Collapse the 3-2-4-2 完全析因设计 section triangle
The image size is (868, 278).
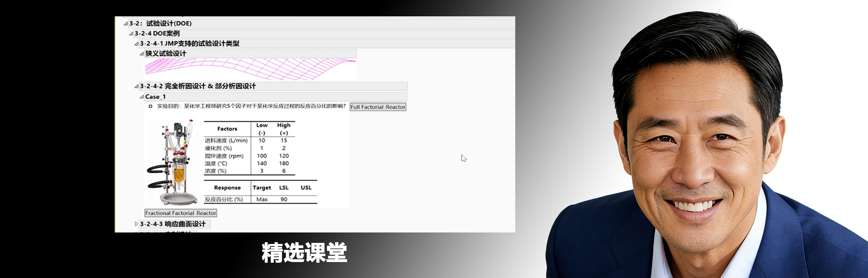136,86
